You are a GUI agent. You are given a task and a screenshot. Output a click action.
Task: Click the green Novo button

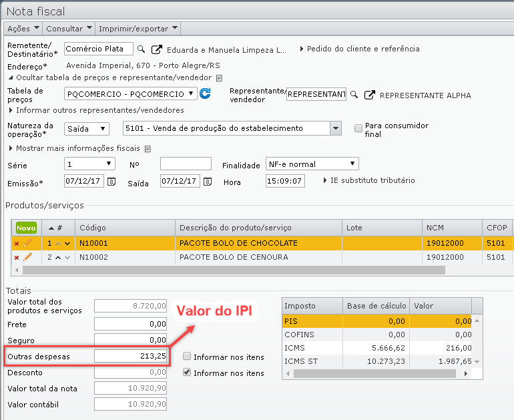click(26, 228)
